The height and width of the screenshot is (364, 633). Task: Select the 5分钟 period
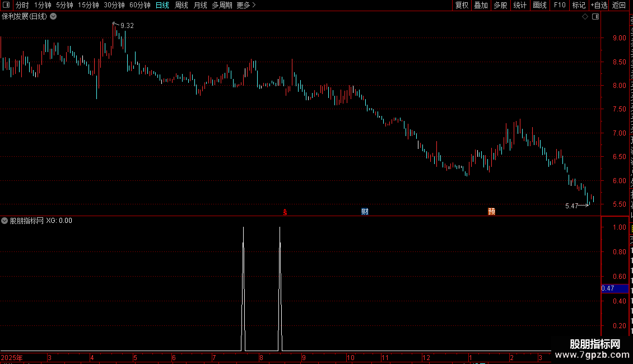[64, 5]
